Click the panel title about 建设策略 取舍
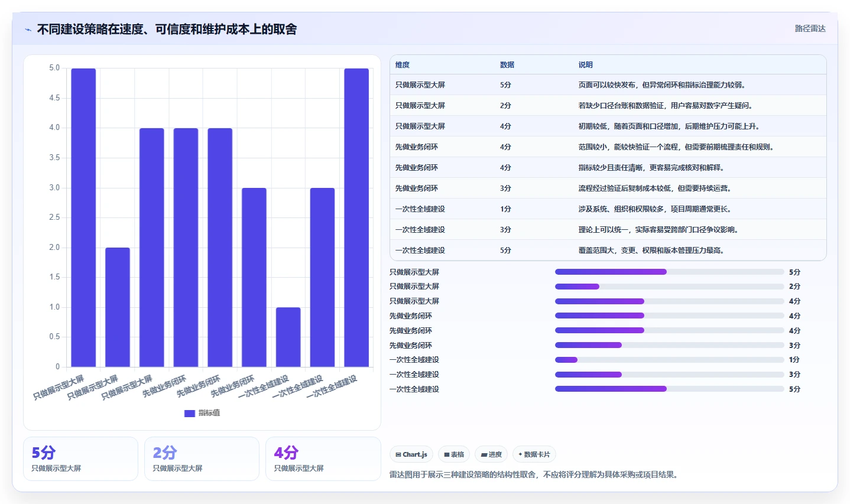This screenshot has width=850, height=504. pyautogui.click(x=167, y=29)
